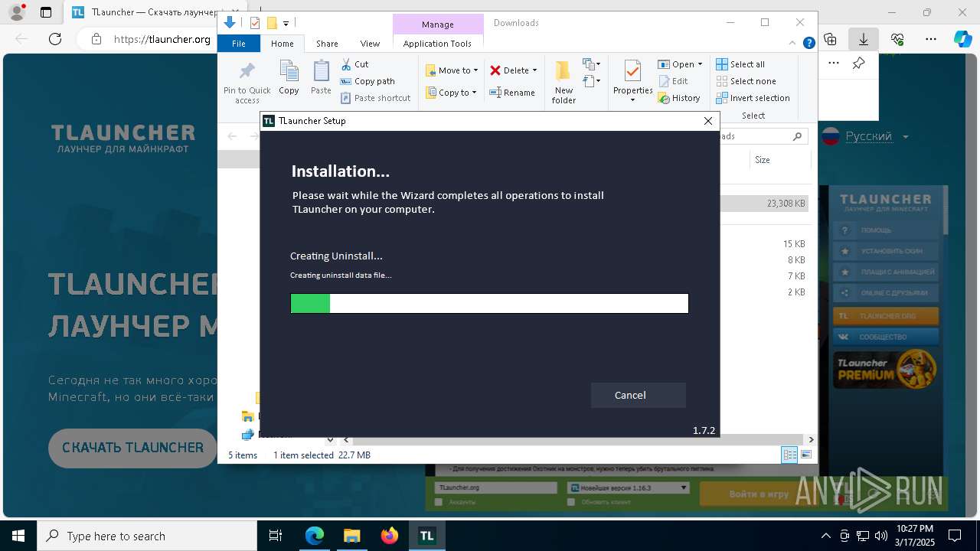The image size is (980, 551).
Task: Click Select all in ribbon
Action: coord(740,64)
